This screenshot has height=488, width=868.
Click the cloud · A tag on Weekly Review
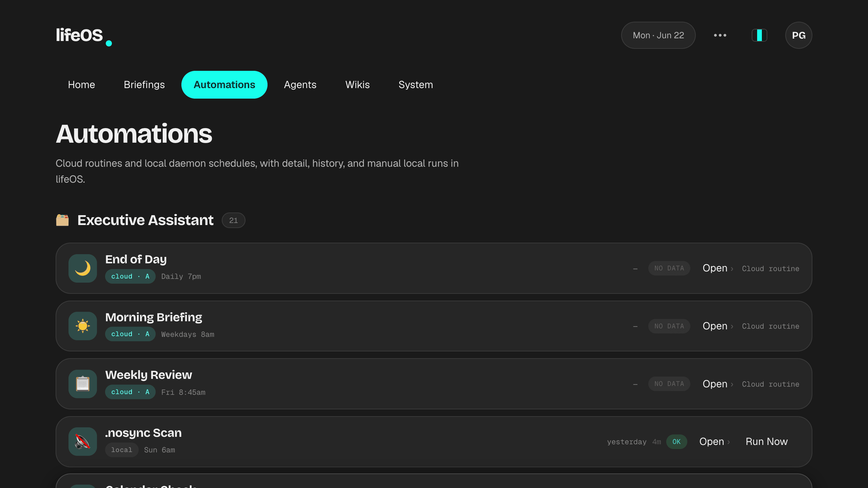tap(130, 392)
